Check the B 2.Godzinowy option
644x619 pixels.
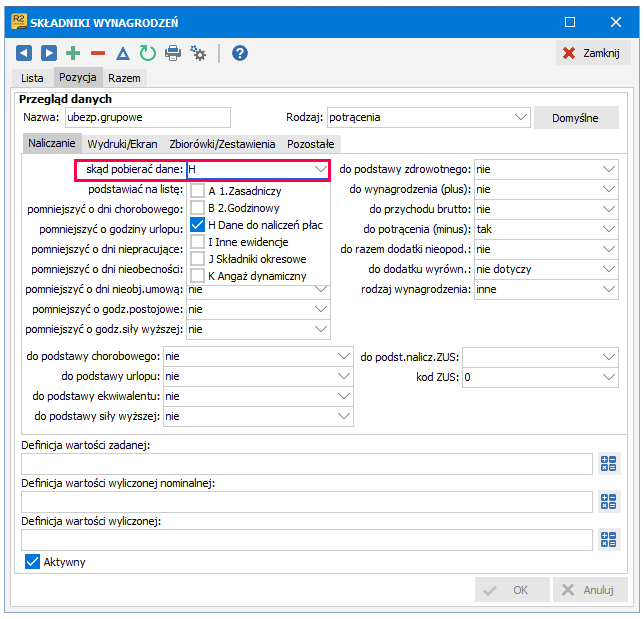pos(198,207)
